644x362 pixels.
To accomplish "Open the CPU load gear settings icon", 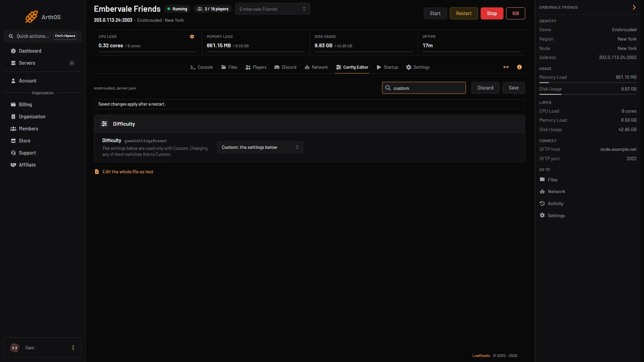I will pos(192,37).
